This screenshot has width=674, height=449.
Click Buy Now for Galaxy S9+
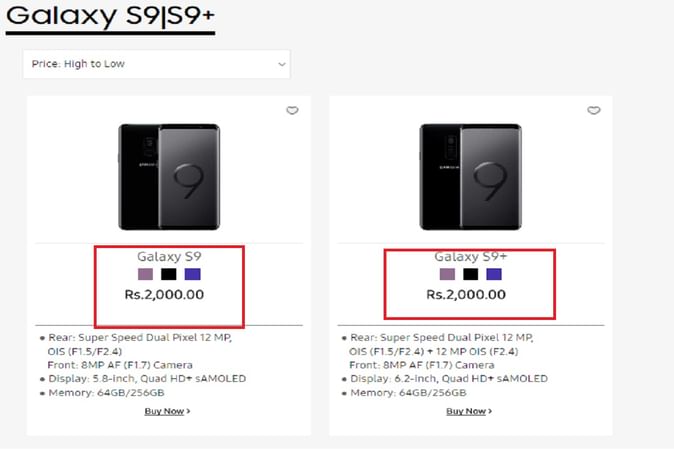(x=469, y=411)
